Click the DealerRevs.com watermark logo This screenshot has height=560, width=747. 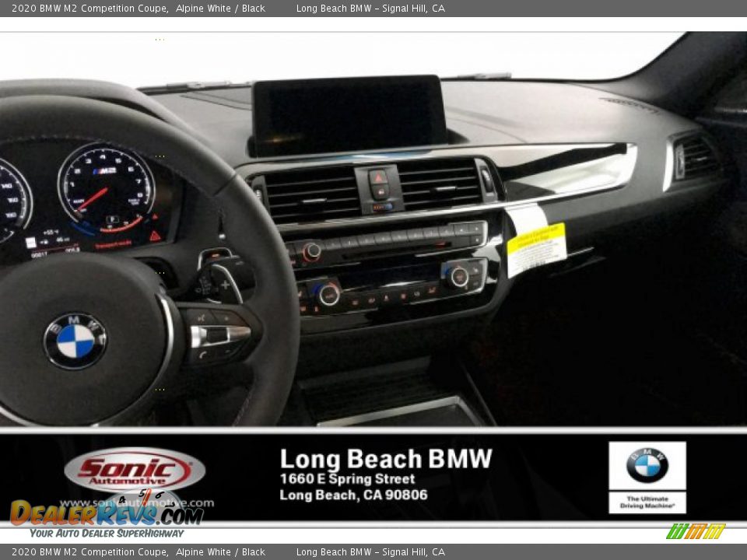click(107, 513)
